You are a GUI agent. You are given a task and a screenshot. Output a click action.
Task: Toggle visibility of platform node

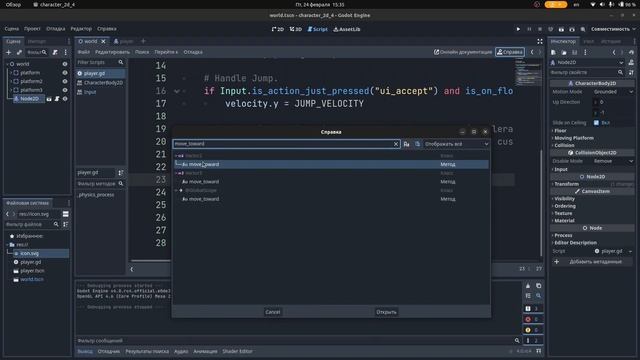(x=65, y=73)
